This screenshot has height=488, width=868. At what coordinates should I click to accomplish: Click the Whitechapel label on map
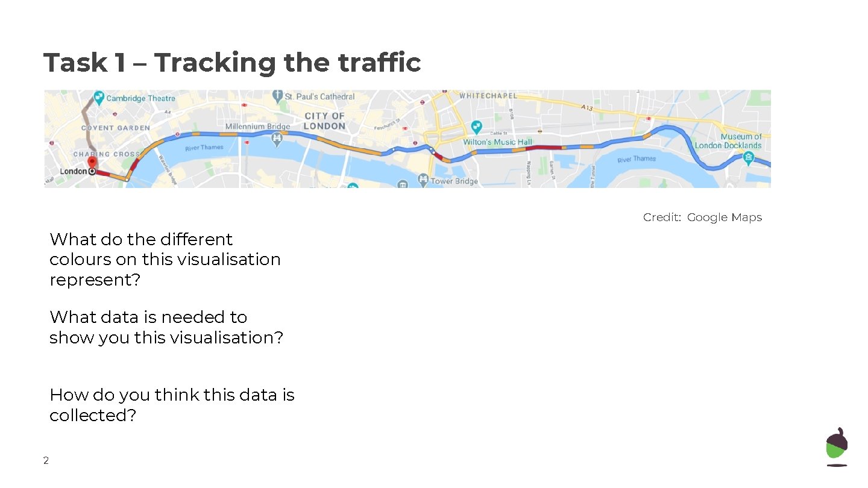click(488, 96)
